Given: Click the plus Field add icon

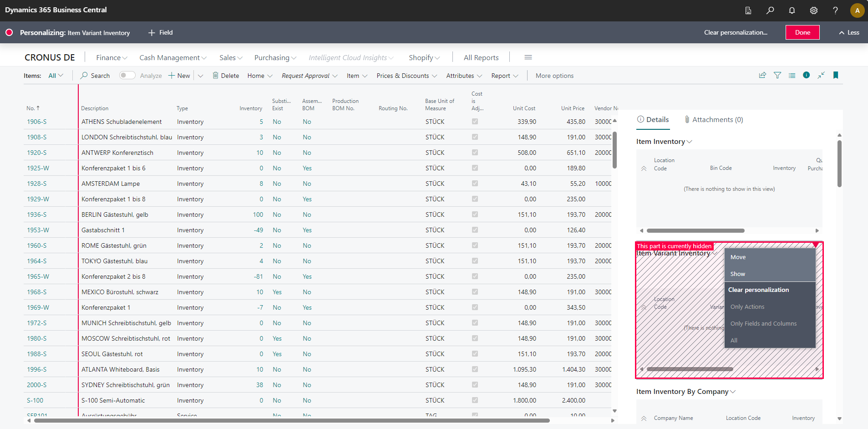Looking at the screenshot, I should pos(152,33).
